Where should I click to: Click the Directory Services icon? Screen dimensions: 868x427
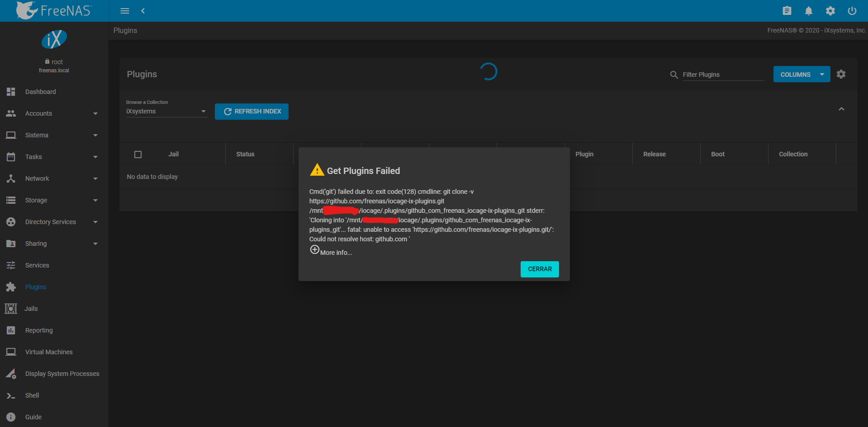[11, 222]
